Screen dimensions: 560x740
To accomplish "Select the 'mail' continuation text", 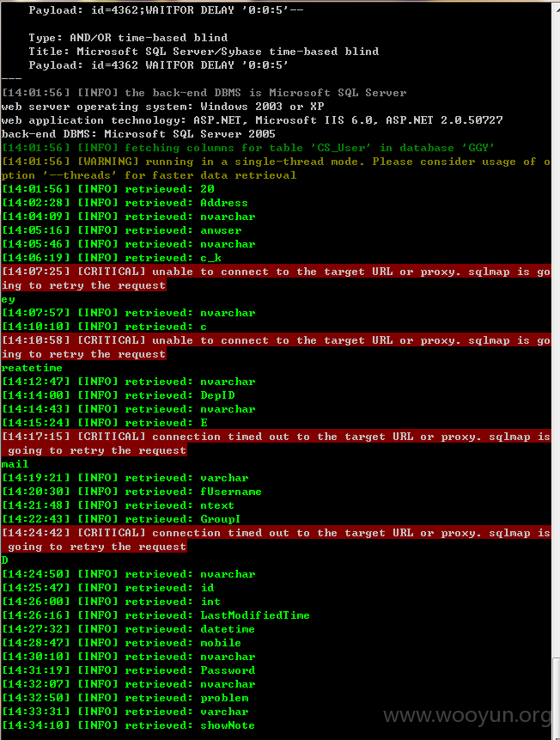I will 15,464.
